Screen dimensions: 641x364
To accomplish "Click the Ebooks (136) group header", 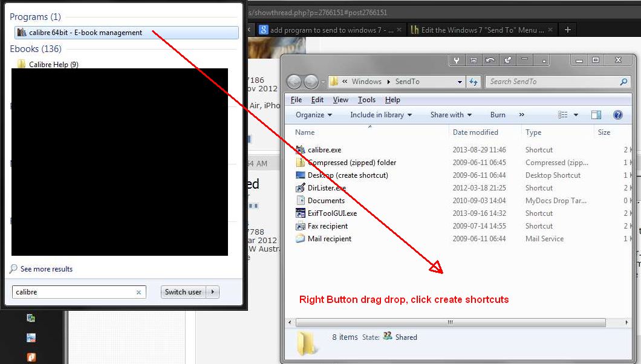I will pos(36,48).
